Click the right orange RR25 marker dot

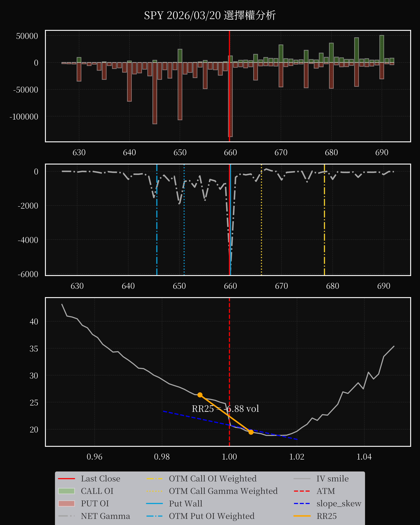tap(251, 432)
